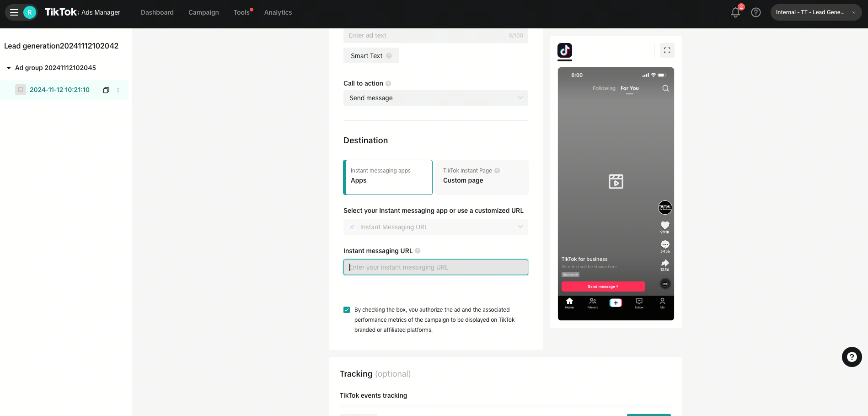Uncheck the ad display authorization checkbox
Screen dimensions: 868x416
347,310
